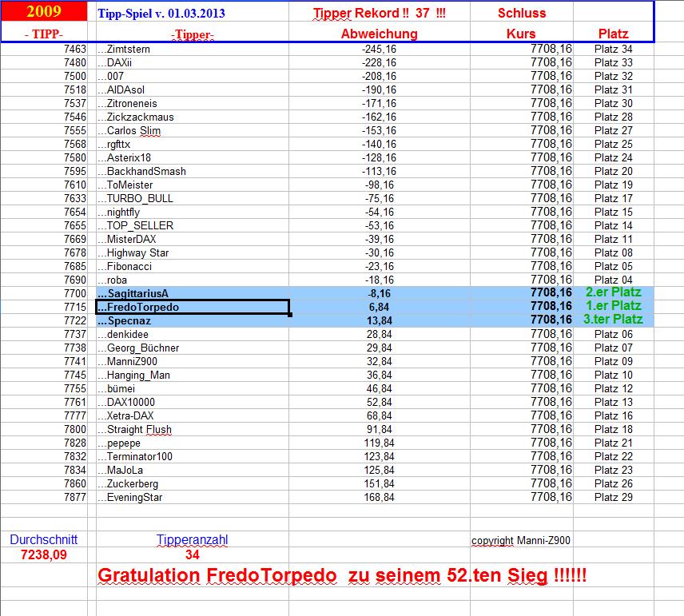Screen dimensions: 684x616
Task: Click the highlighted Specnaz cell
Action: (193, 320)
